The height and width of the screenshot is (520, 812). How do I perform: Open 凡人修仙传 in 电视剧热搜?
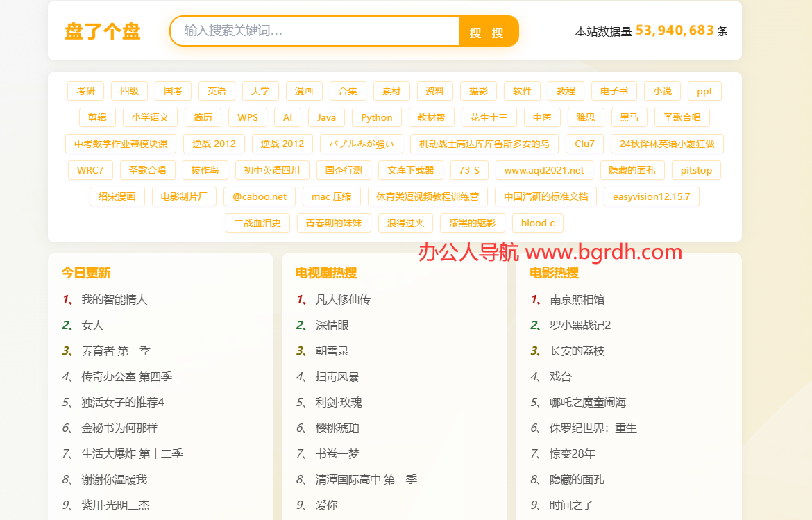(x=343, y=300)
